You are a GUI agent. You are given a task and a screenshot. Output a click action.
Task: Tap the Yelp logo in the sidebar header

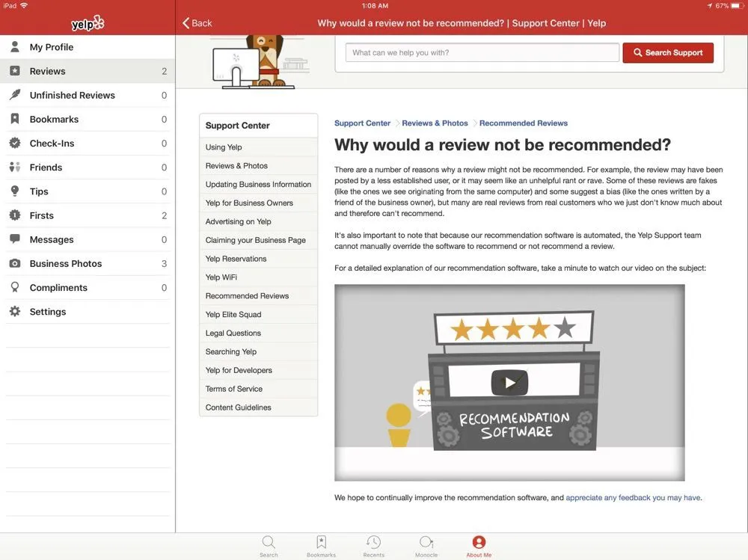pos(88,23)
